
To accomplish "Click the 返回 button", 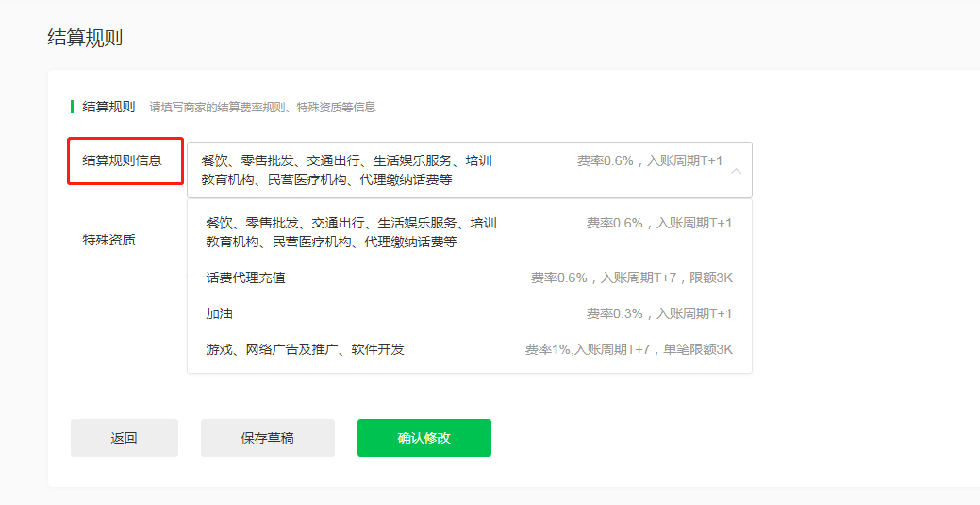I will pos(125,438).
